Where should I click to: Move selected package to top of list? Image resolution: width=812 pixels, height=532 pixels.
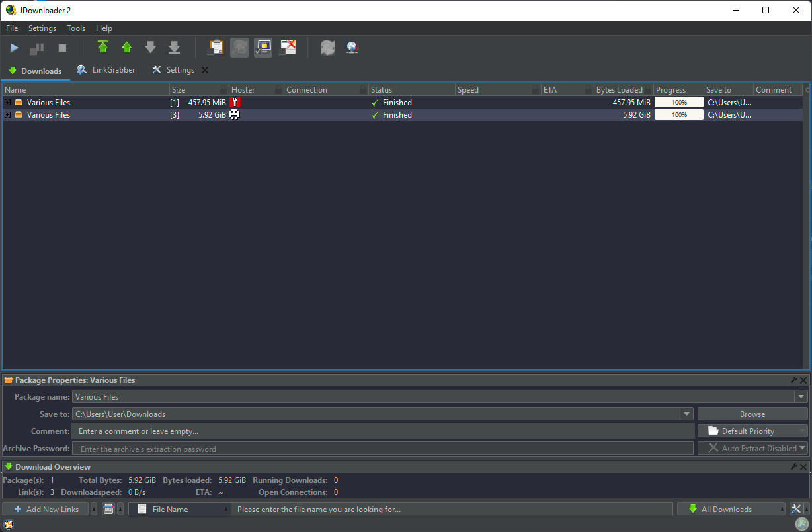[x=103, y=47]
